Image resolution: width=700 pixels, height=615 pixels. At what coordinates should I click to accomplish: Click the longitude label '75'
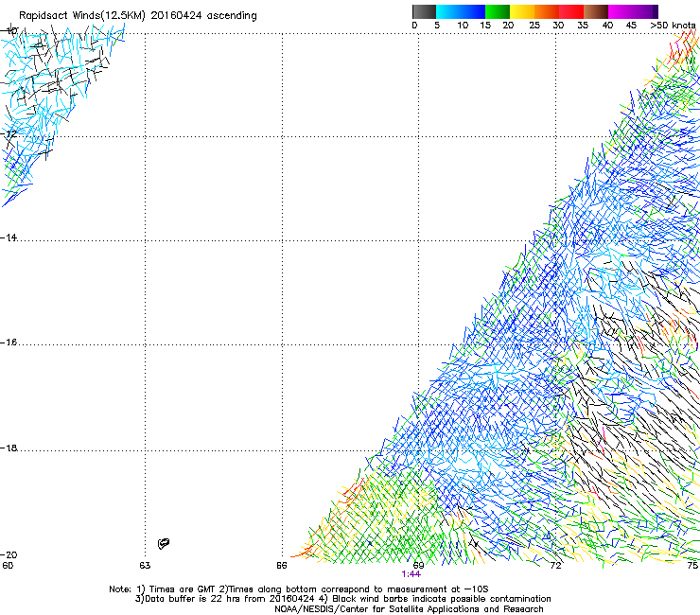coord(692,566)
